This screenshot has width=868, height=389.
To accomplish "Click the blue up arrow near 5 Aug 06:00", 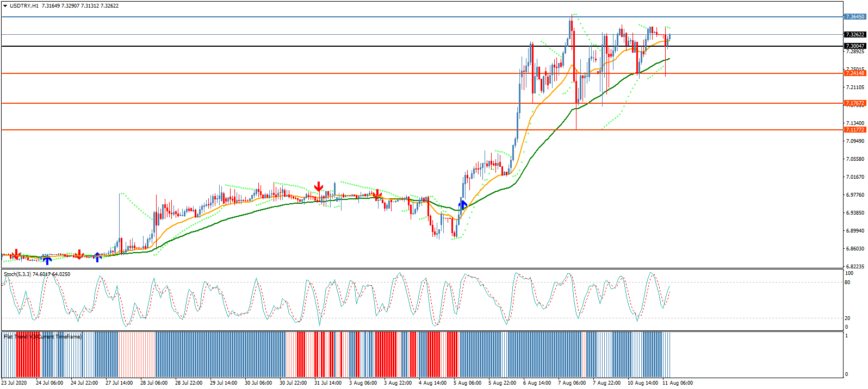I will pyautogui.click(x=463, y=205).
